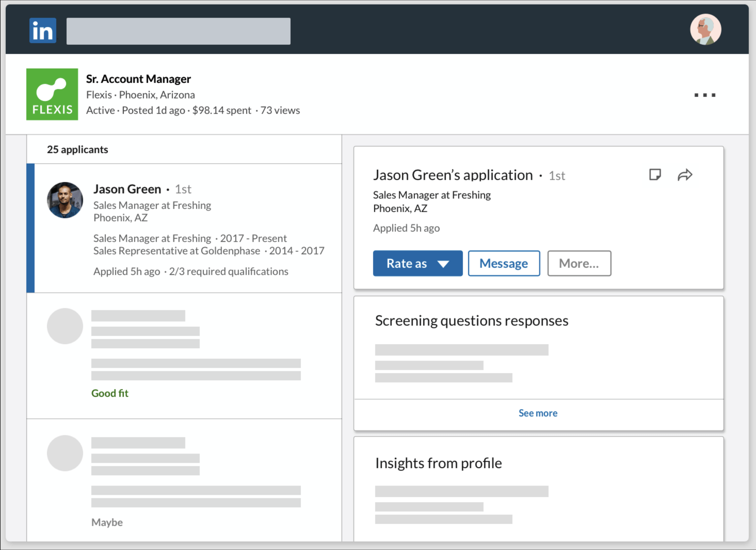Open the More... options for Jason Green
The width and height of the screenshot is (756, 550).
(x=579, y=263)
